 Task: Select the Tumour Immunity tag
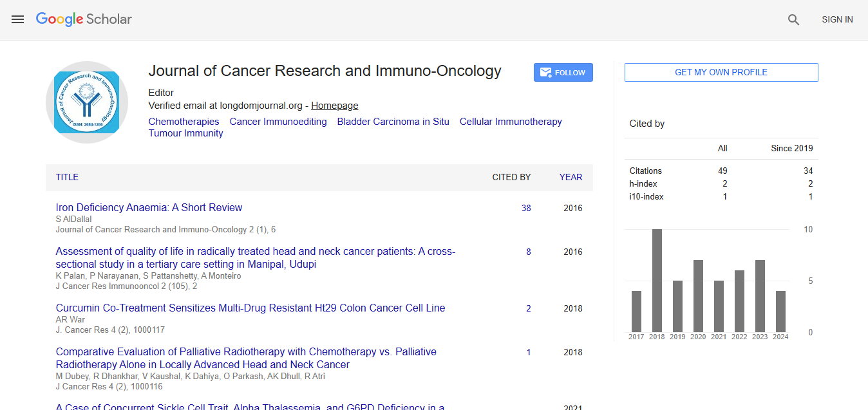point(185,133)
